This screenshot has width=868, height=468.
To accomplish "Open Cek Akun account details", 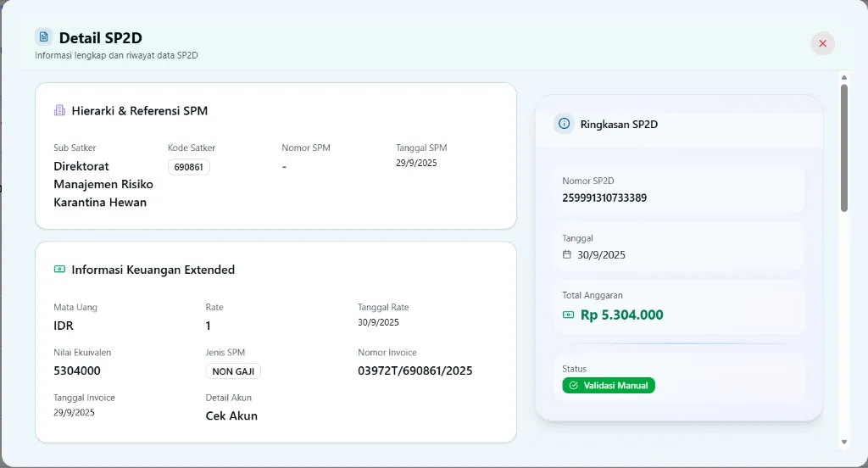I will pyautogui.click(x=231, y=415).
